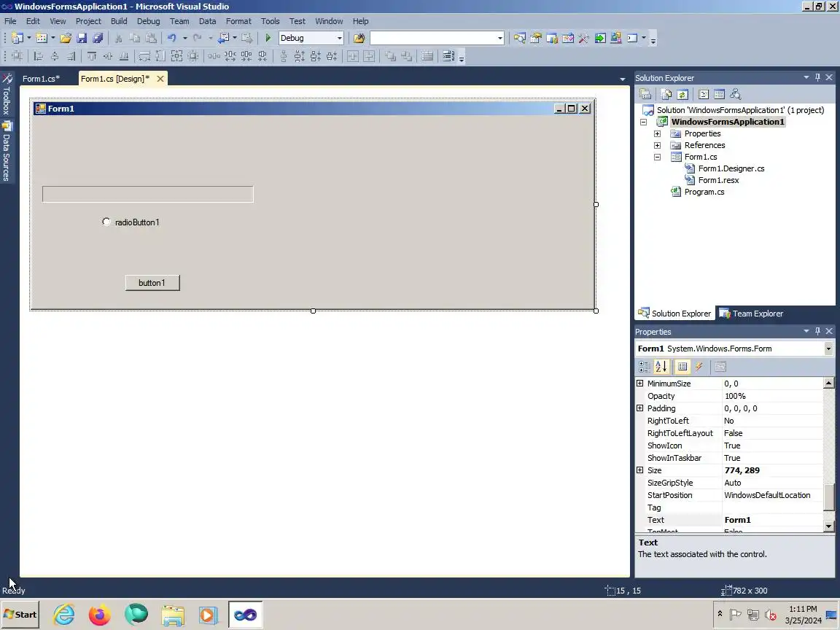Click the Align Tops layout icon

(x=92, y=56)
